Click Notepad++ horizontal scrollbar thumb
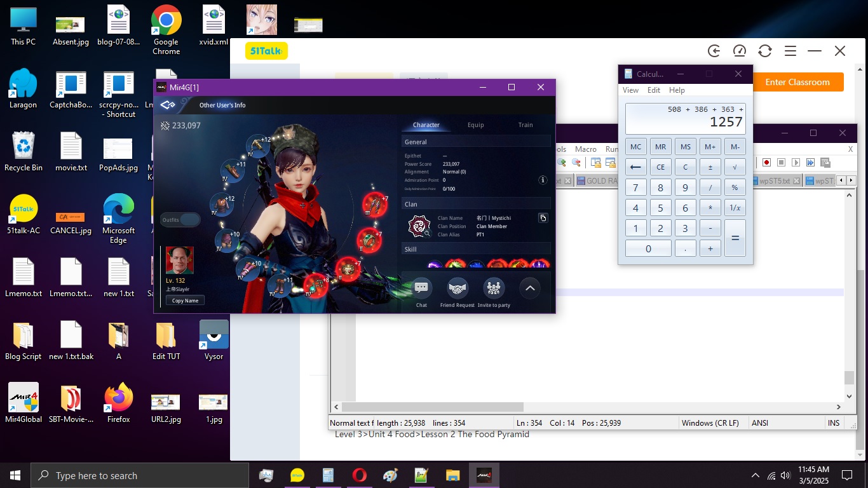 coord(432,407)
